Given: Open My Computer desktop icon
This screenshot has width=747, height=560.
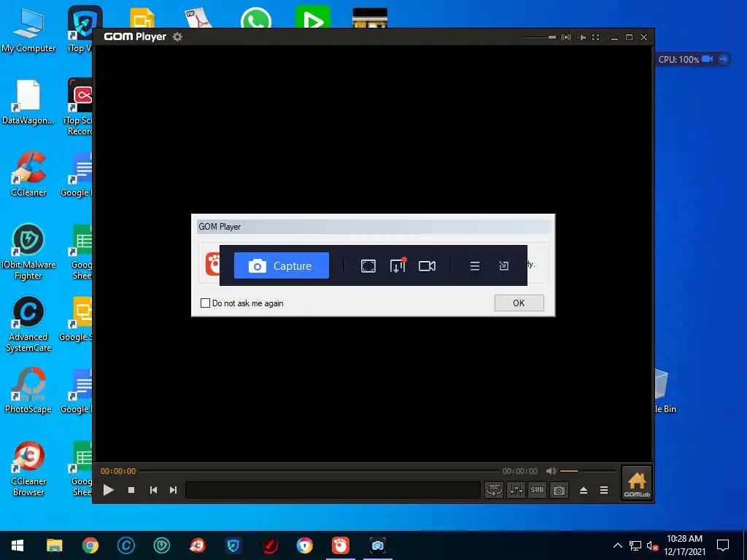Looking at the screenshot, I should 28,29.
